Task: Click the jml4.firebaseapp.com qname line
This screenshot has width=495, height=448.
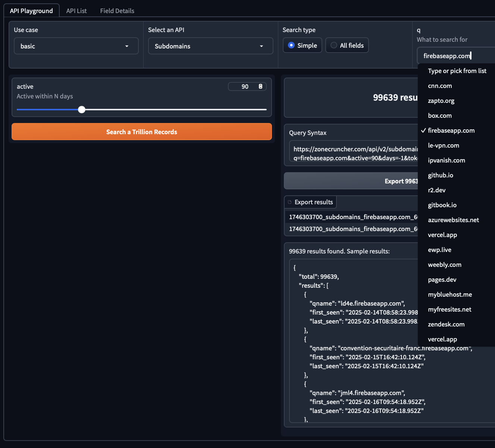Action: tap(357, 393)
